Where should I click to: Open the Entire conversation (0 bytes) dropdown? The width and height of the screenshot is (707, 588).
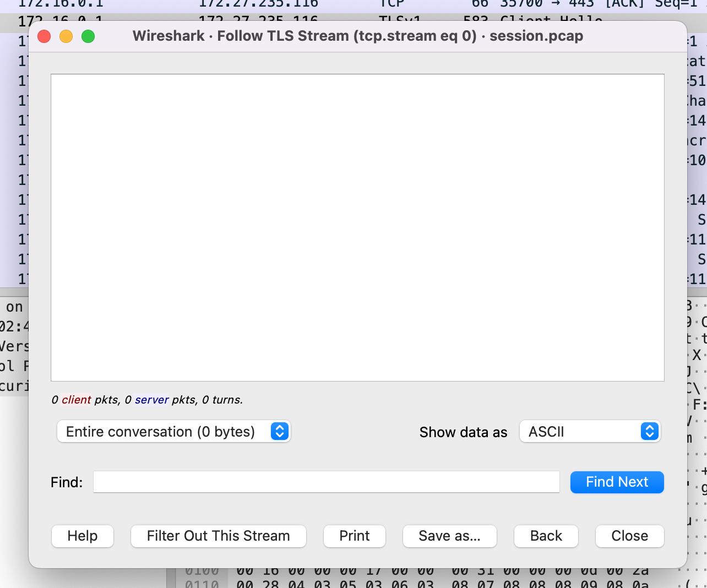pyautogui.click(x=173, y=432)
